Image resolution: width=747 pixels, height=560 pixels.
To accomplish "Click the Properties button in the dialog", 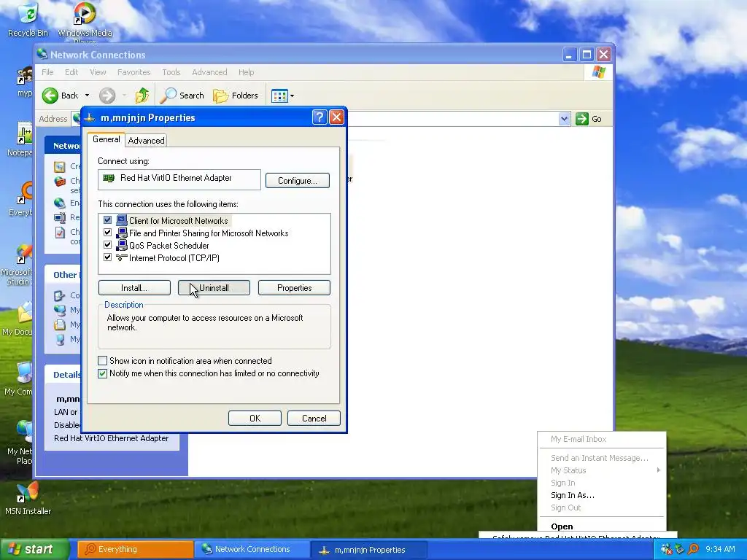I will point(294,287).
